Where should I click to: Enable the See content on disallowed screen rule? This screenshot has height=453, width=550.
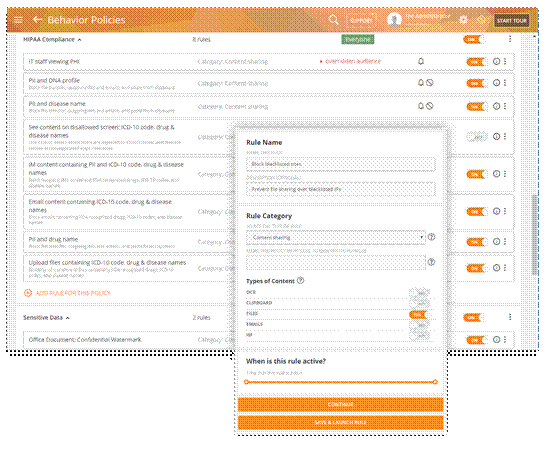(477, 137)
